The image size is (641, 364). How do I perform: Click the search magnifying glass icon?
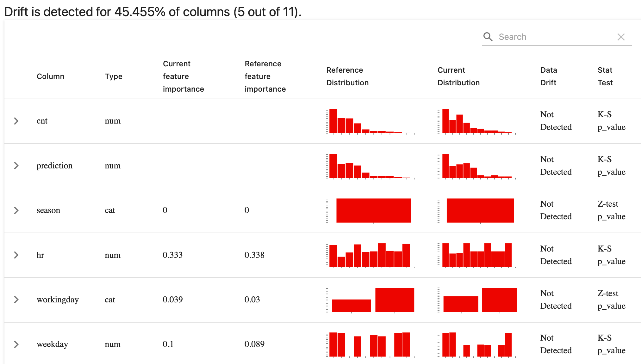point(488,37)
